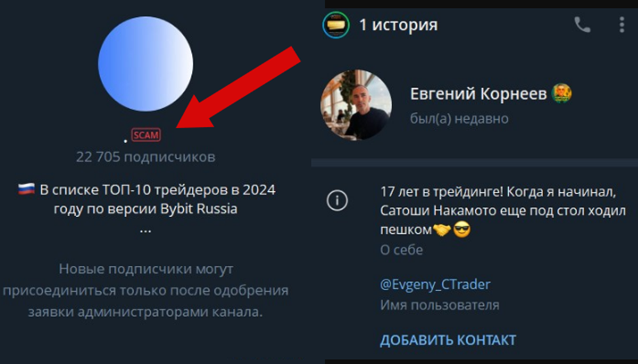638x364 pixels.
Task: Open Евгений Корнеев's profile photo
Action: [356, 105]
